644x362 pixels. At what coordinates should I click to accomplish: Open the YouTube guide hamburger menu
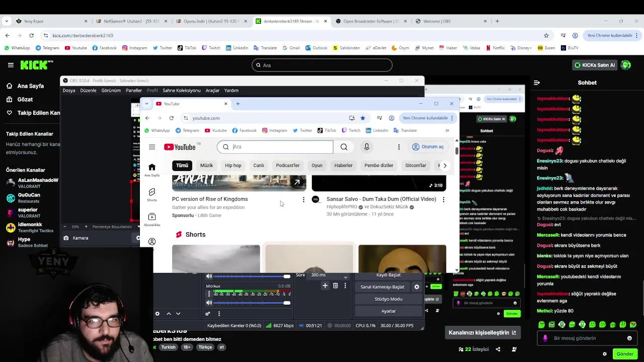click(x=152, y=147)
